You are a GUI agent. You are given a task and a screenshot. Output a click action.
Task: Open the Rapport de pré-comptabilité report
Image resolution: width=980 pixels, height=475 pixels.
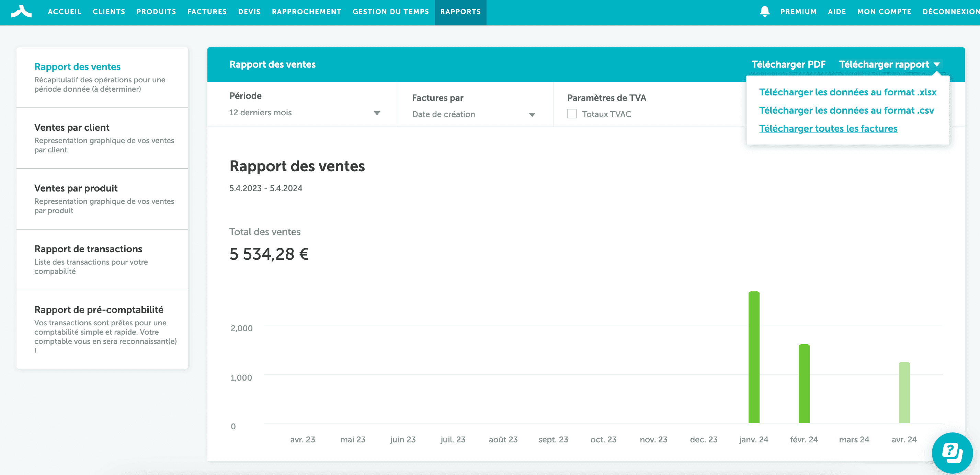pyautogui.click(x=99, y=310)
